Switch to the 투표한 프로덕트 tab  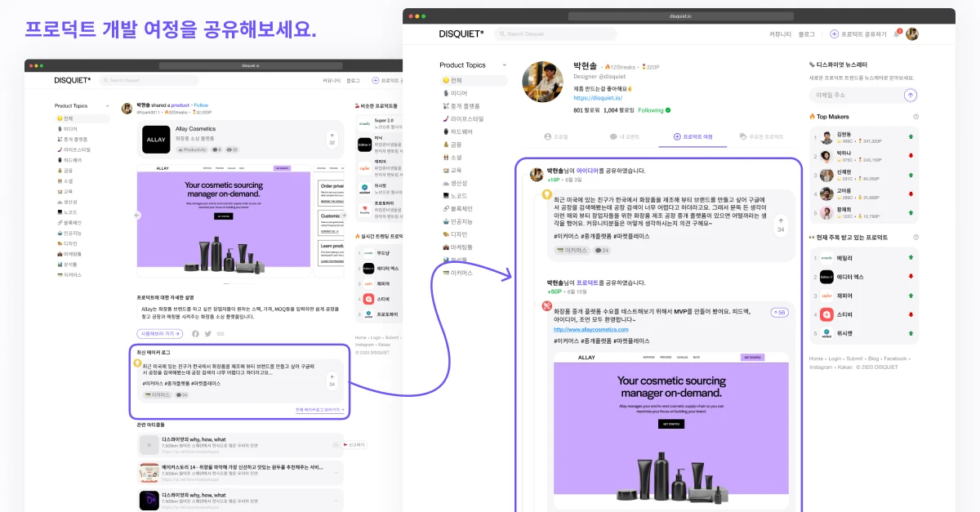coord(761,136)
